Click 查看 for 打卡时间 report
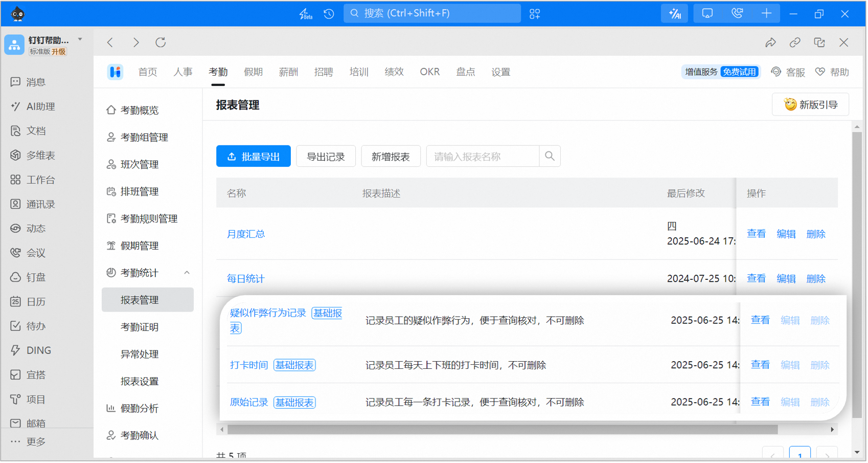Screen dimensions: 868x463 (760, 365)
